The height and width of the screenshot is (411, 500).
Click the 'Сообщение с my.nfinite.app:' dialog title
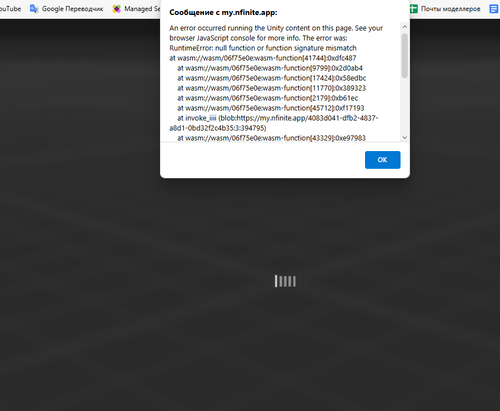[x=223, y=12]
